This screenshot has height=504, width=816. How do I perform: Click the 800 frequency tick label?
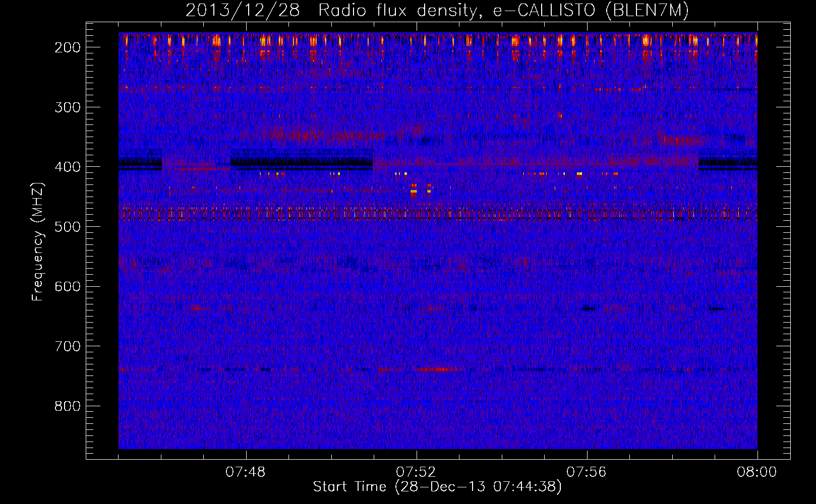point(68,406)
